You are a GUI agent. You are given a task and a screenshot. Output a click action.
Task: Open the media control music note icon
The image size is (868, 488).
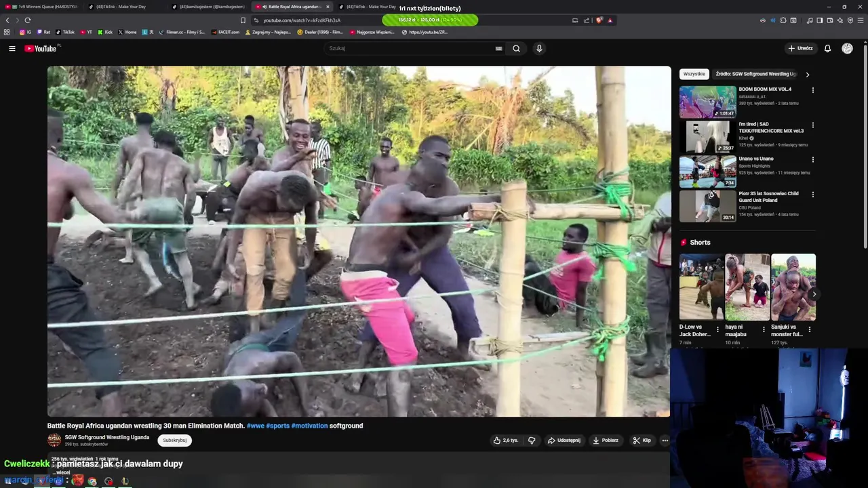pyautogui.click(x=810, y=20)
